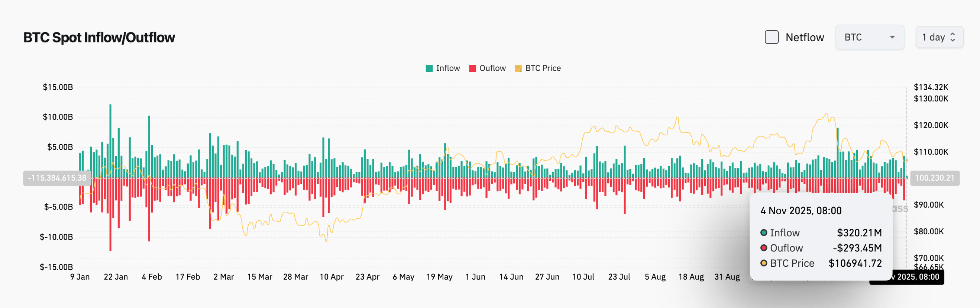Click the 100,230.21 price axis marker

pos(934,178)
